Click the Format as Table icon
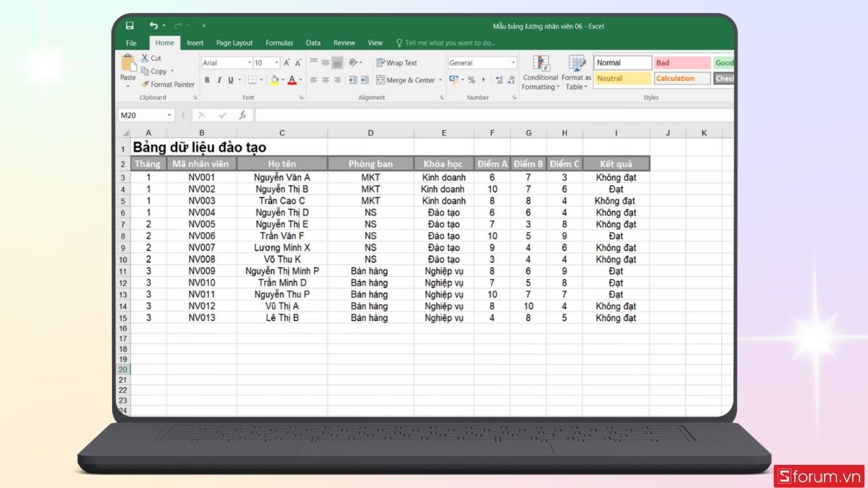The height and width of the screenshot is (488, 868). [x=576, y=72]
